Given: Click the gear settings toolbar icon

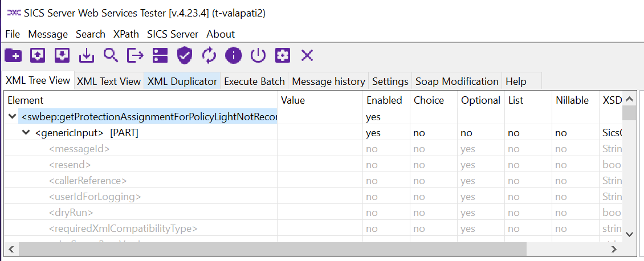Looking at the screenshot, I should [x=283, y=55].
